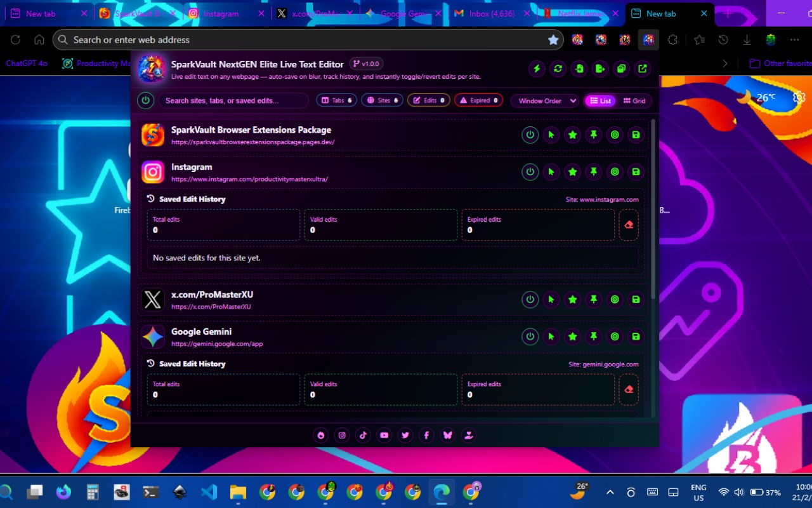Image resolution: width=812 pixels, height=508 pixels.
Task: Save edits for SparkVault Browser Extensions Package
Action: click(x=636, y=135)
